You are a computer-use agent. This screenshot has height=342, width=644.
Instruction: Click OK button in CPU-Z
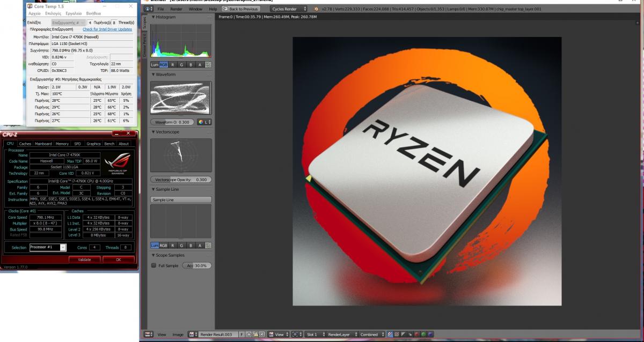tap(118, 259)
